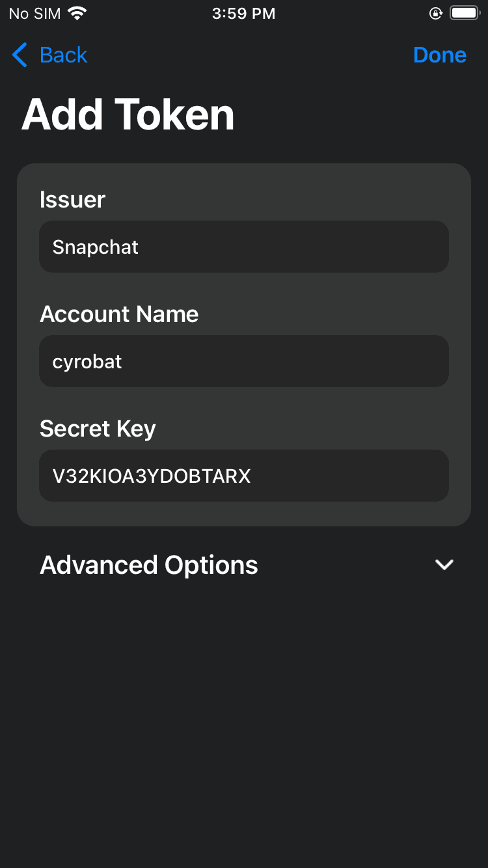Screen dimensions: 488x868
Task: Select the Account Name field with cyrobat
Action: pos(244,361)
